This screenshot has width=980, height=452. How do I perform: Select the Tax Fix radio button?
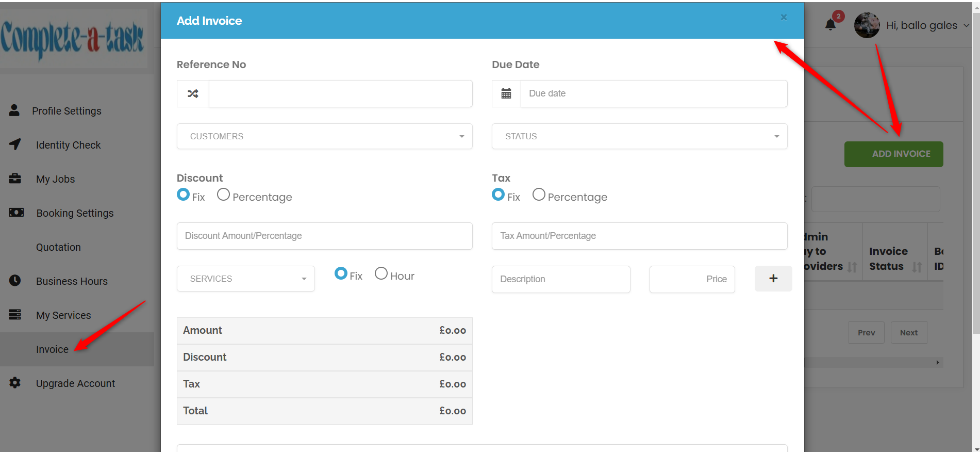pyautogui.click(x=498, y=195)
